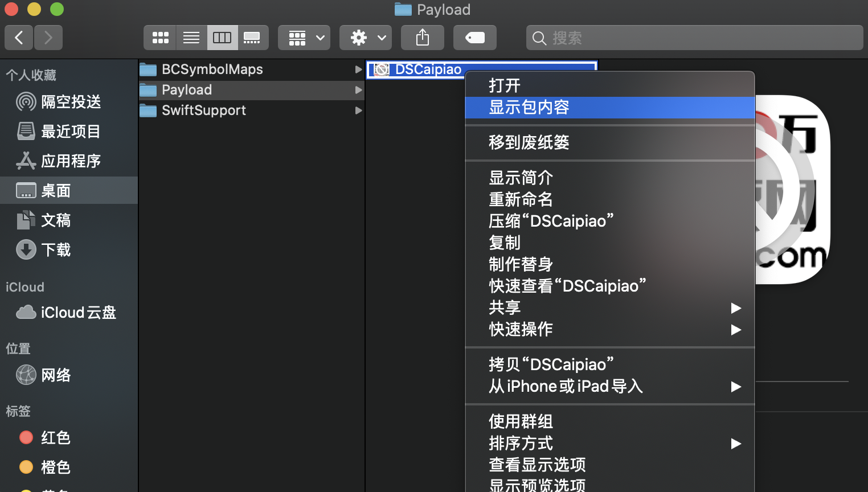Choose 显示包内容 from the context menu
Screen dimensions: 868x492
point(528,107)
